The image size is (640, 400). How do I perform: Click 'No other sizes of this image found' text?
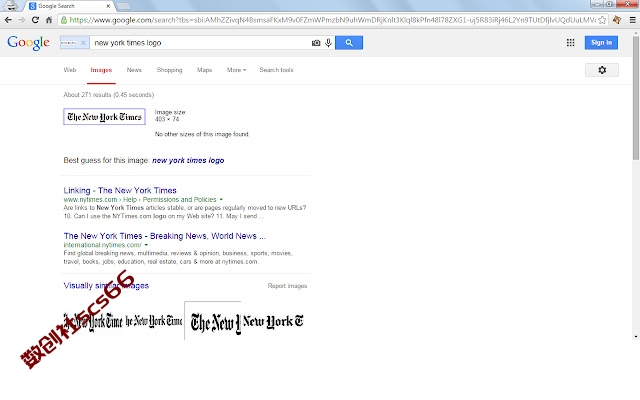click(202, 134)
